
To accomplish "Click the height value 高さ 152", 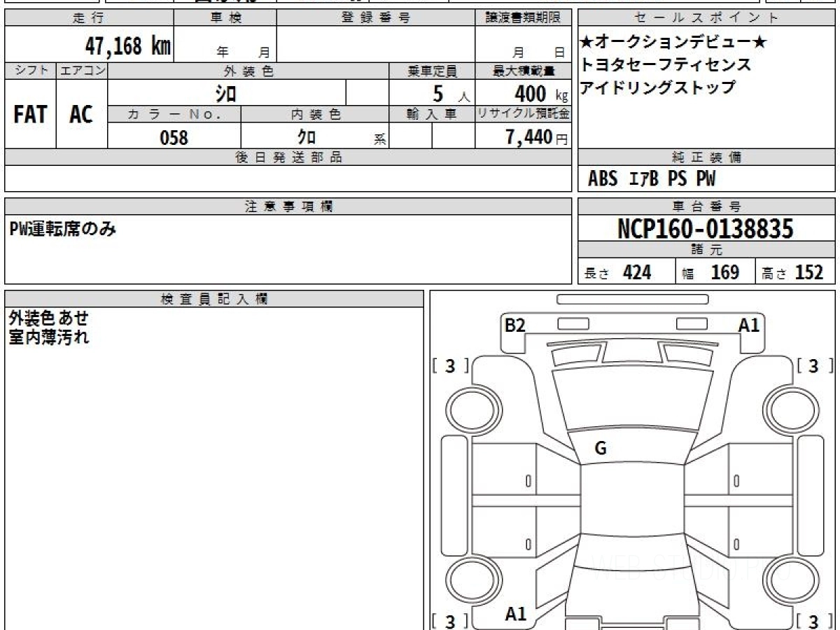I will 792,272.
